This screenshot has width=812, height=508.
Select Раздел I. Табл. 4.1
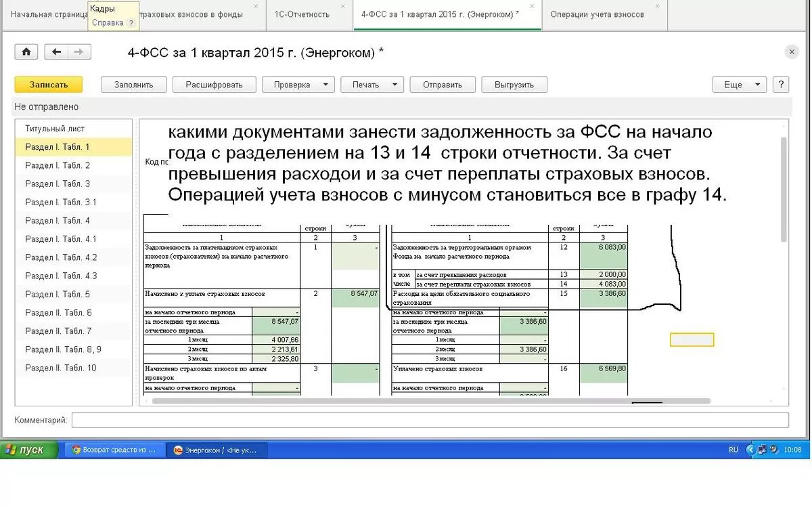[x=73, y=239]
